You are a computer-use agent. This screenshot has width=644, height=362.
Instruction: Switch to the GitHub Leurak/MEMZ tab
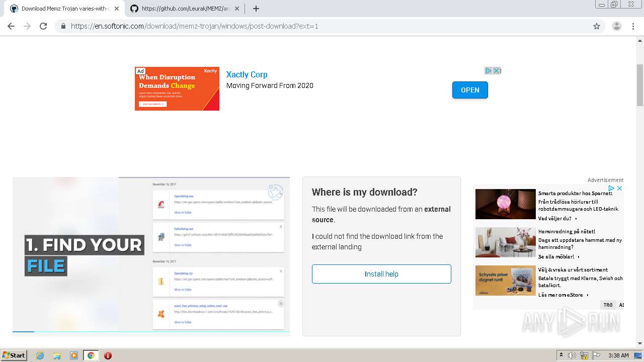pos(185,9)
